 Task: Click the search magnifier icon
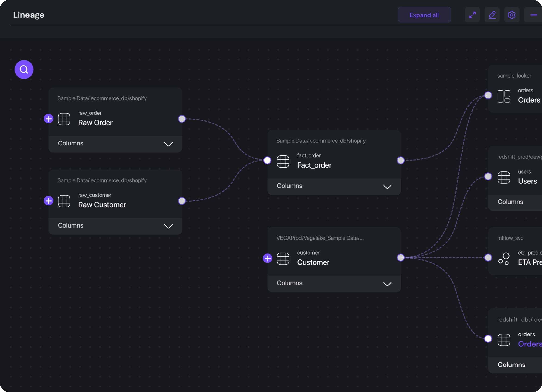tap(24, 69)
